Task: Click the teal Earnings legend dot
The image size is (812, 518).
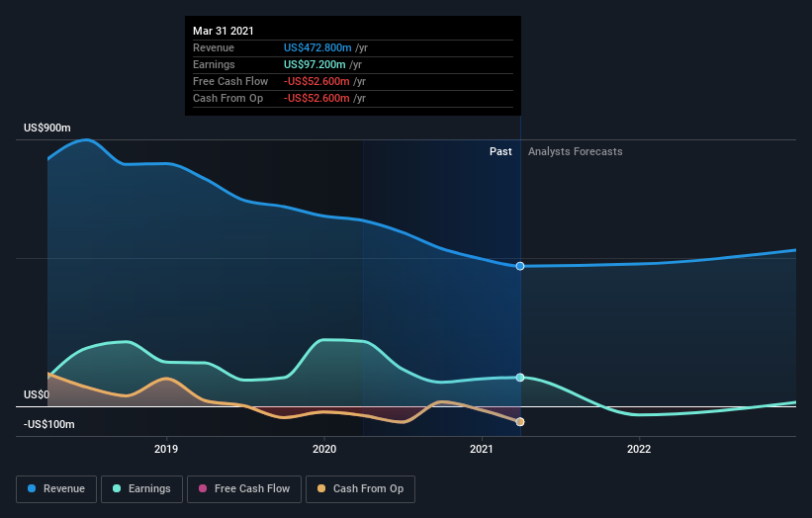Action: [x=117, y=488]
